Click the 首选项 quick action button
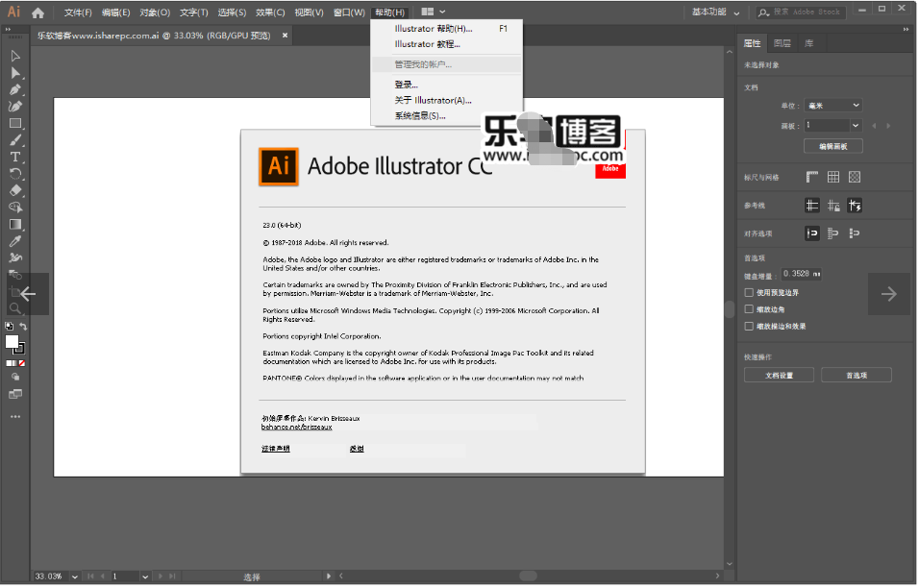Image resolution: width=919 pixels, height=588 pixels. point(857,376)
